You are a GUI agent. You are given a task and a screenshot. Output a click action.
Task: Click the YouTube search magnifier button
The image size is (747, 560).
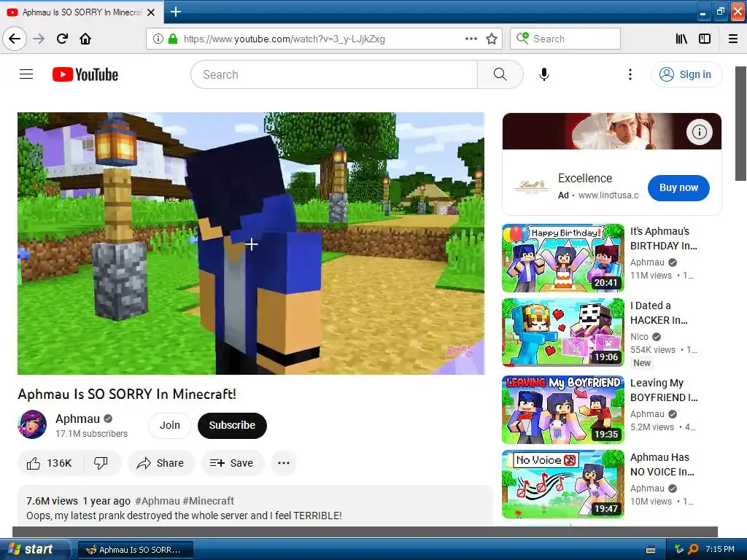pyautogui.click(x=500, y=74)
